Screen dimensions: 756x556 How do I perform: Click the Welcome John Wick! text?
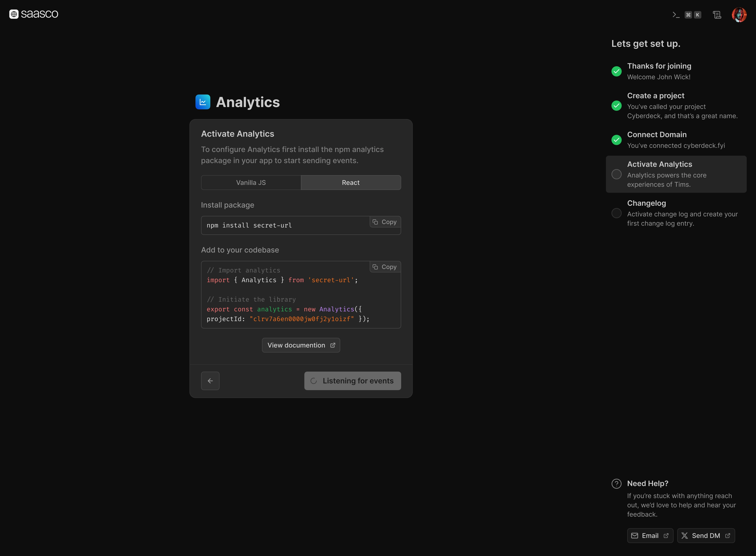[x=659, y=77]
